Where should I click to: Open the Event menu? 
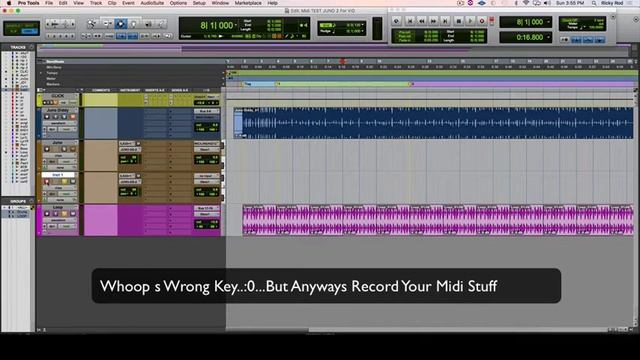coord(128,3)
